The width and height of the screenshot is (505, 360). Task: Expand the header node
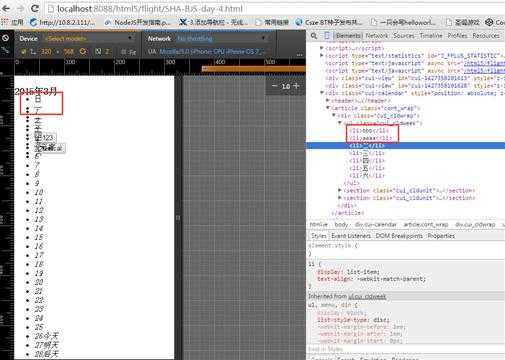(327, 100)
